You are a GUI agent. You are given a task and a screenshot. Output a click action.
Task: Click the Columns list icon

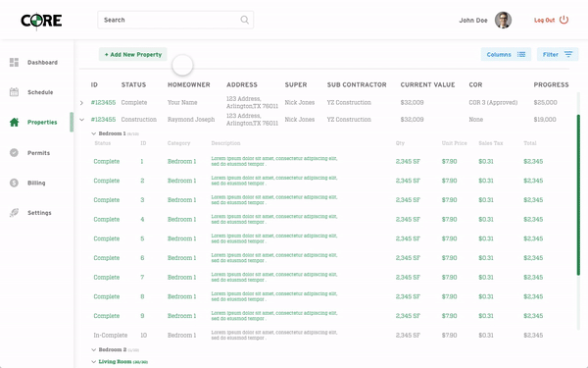tap(521, 54)
